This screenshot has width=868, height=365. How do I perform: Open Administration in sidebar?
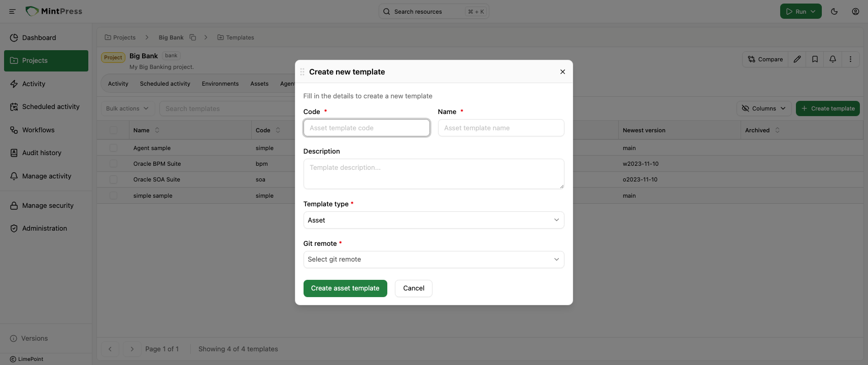46,228
